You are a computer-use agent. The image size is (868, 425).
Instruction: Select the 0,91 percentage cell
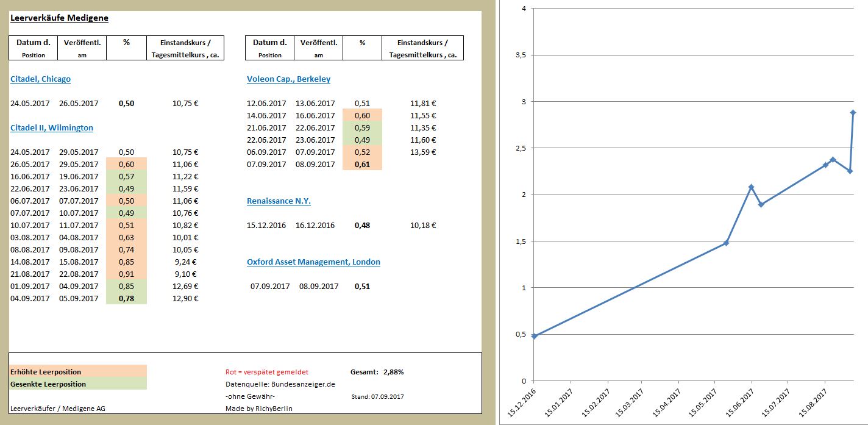point(127,274)
